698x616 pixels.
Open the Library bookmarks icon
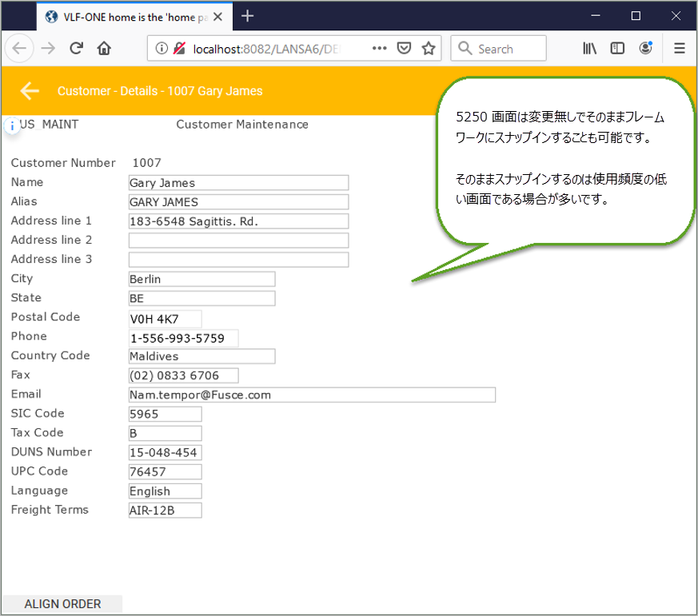point(590,49)
